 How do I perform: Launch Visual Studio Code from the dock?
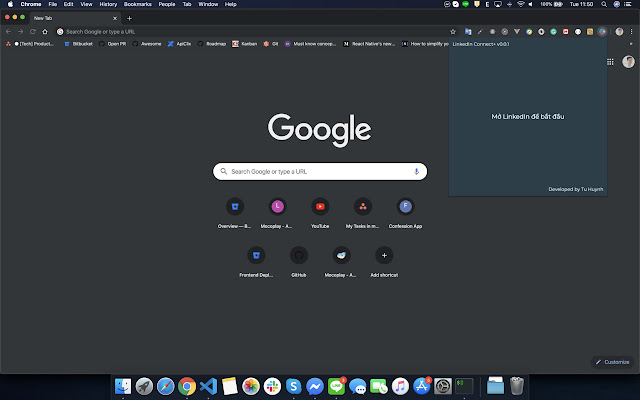[x=209, y=386]
